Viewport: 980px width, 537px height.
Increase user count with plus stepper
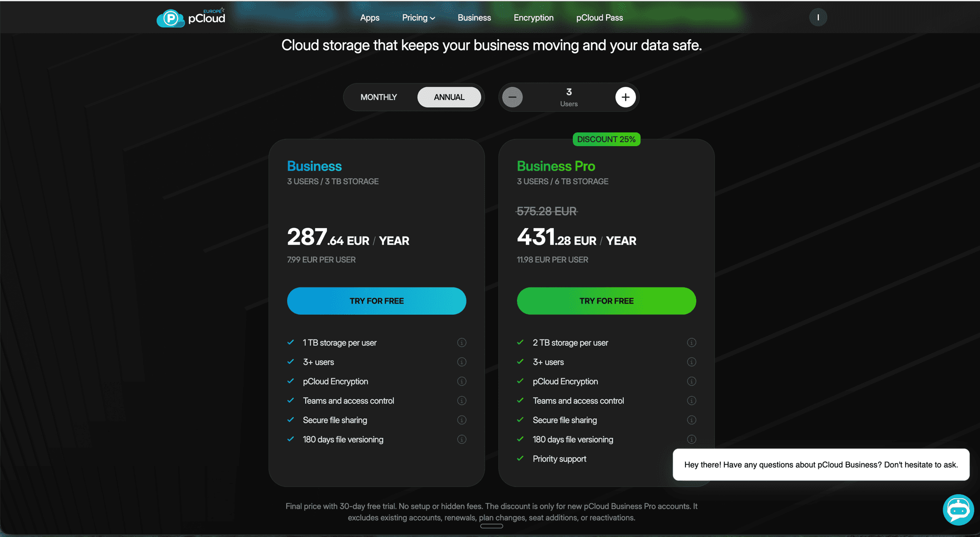point(625,97)
